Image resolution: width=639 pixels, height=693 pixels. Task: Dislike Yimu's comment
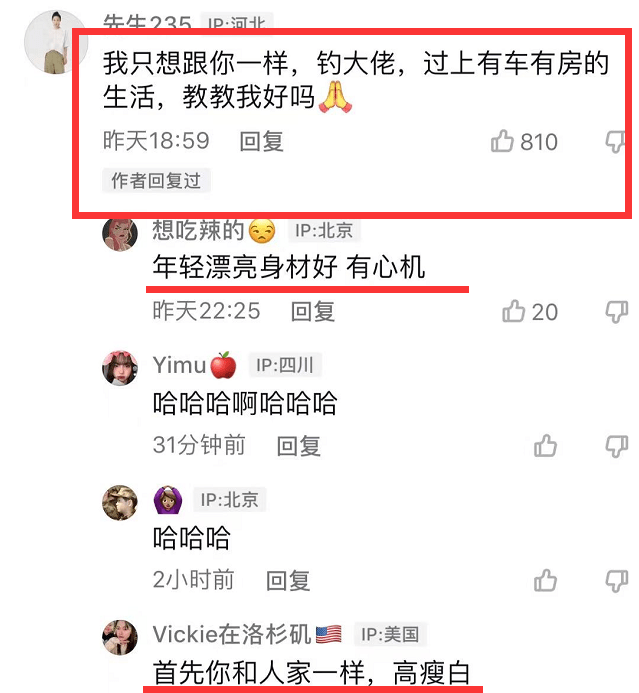(x=616, y=446)
